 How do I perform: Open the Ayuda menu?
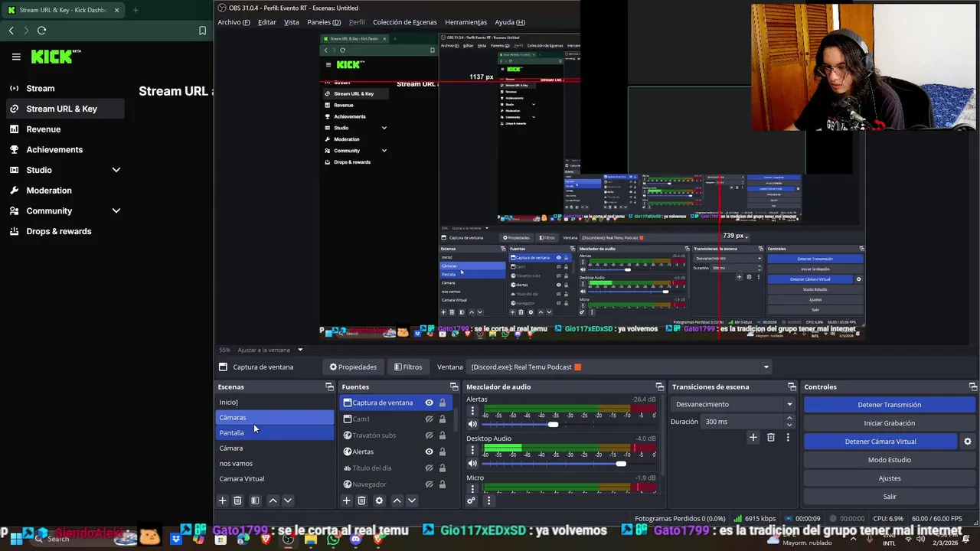coord(510,22)
